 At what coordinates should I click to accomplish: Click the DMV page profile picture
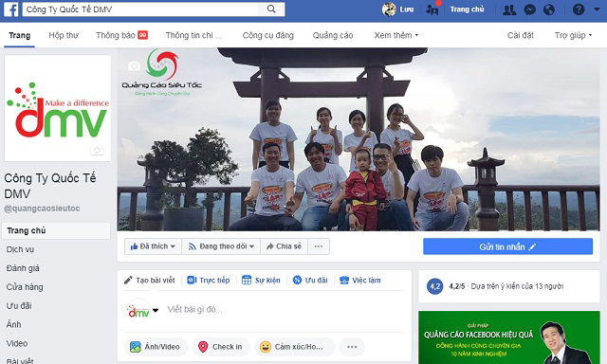click(58, 108)
